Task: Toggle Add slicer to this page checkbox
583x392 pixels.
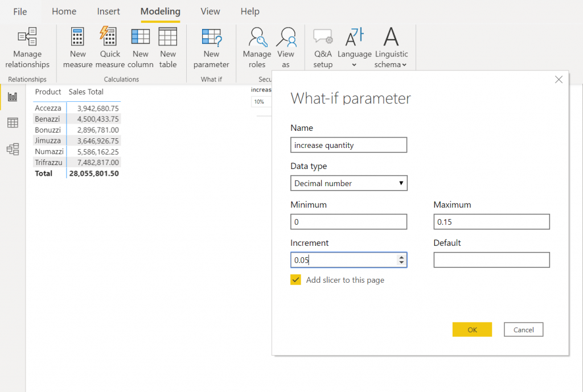Action: 295,280
